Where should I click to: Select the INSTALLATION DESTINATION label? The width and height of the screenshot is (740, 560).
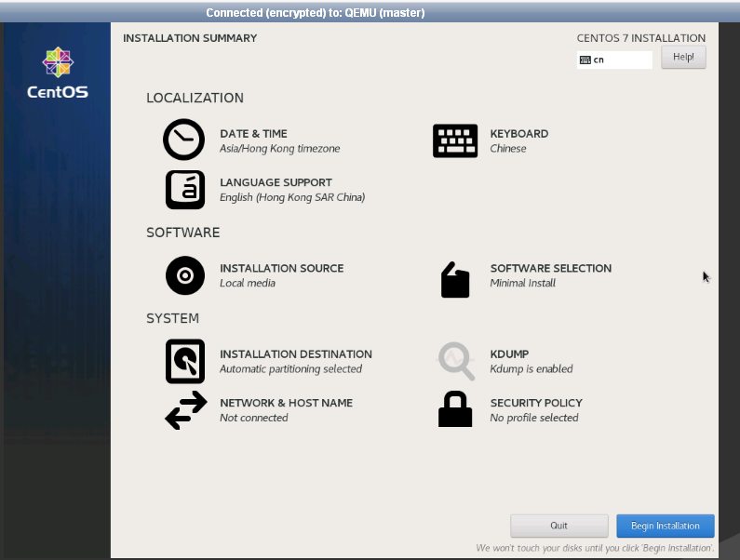(296, 354)
